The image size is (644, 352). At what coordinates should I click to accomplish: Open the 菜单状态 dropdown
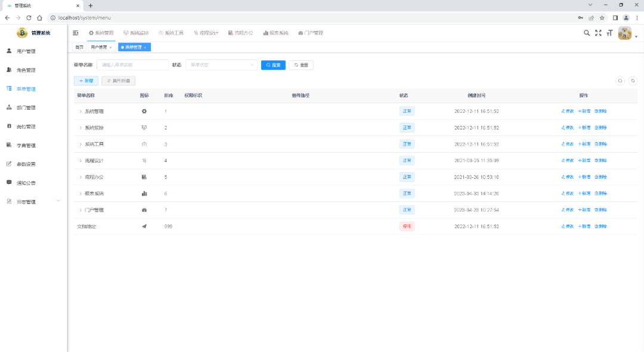[x=221, y=64]
